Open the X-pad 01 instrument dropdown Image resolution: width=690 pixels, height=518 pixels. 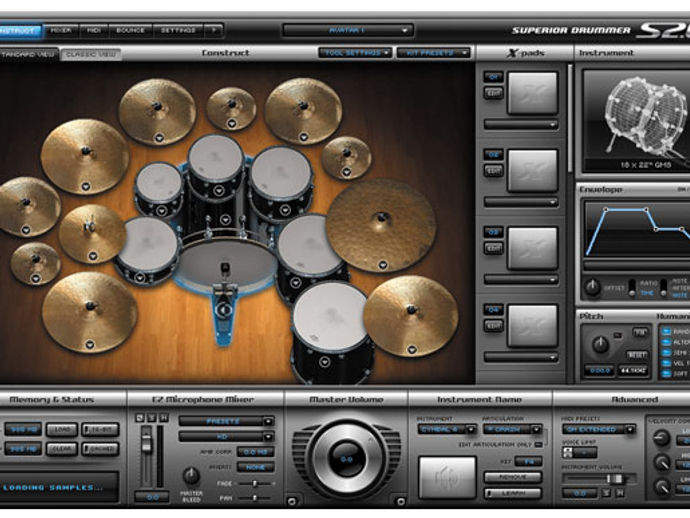pyautogui.click(x=521, y=125)
